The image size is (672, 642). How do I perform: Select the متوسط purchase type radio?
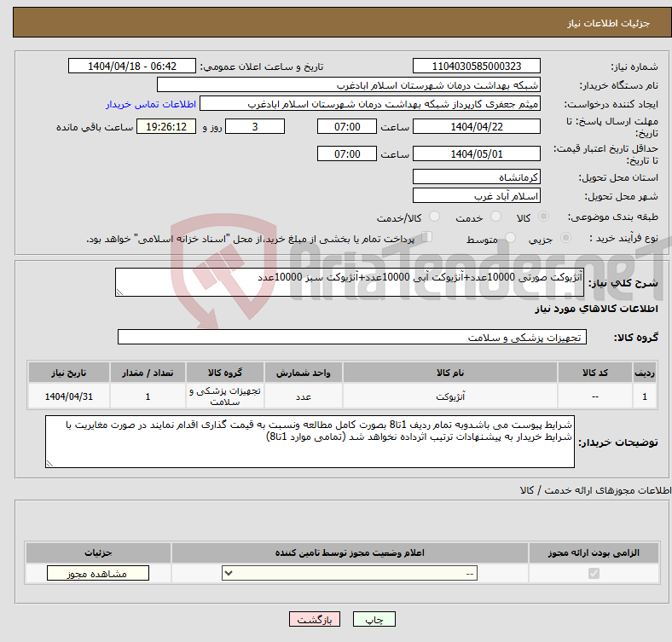pyautogui.click(x=510, y=237)
